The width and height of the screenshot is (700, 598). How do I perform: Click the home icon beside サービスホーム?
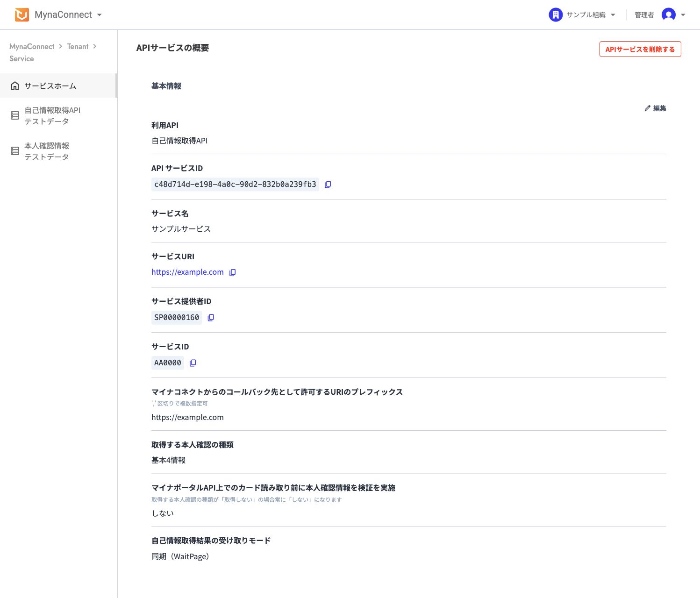point(15,85)
